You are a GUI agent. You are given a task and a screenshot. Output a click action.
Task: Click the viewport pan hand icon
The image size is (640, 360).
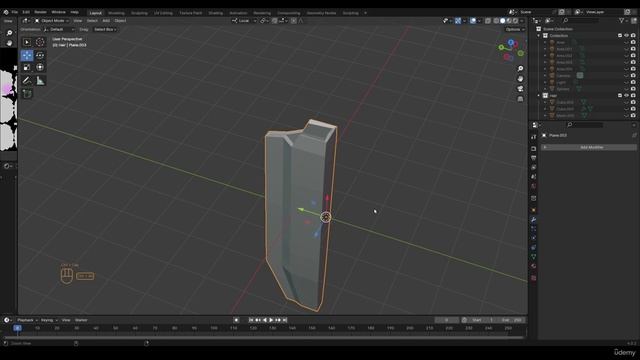pyautogui.click(x=520, y=78)
